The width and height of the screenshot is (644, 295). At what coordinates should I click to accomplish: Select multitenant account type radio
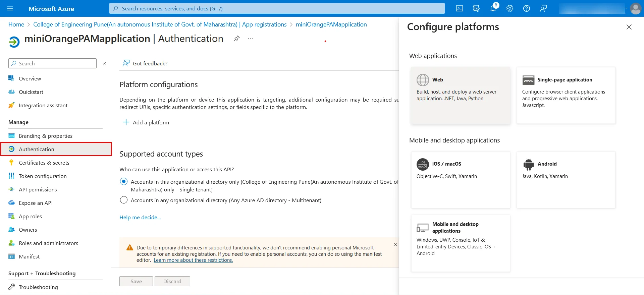pyautogui.click(x=124, y=200)
